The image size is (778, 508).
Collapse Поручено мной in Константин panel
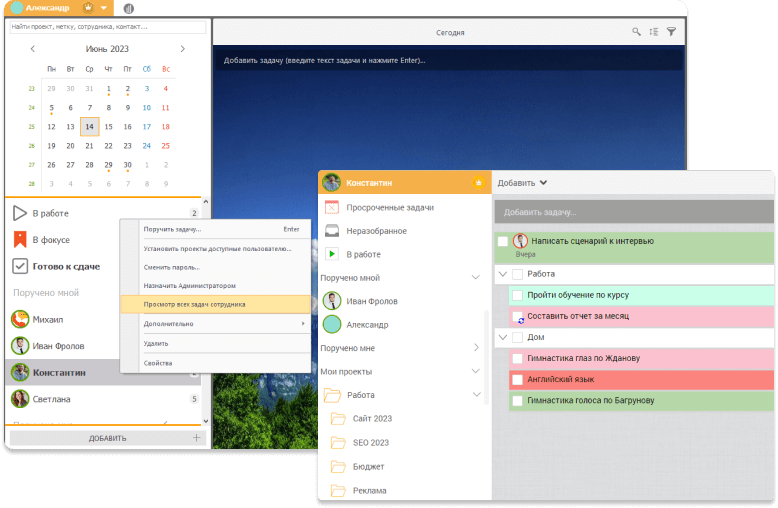click(475, 277)
